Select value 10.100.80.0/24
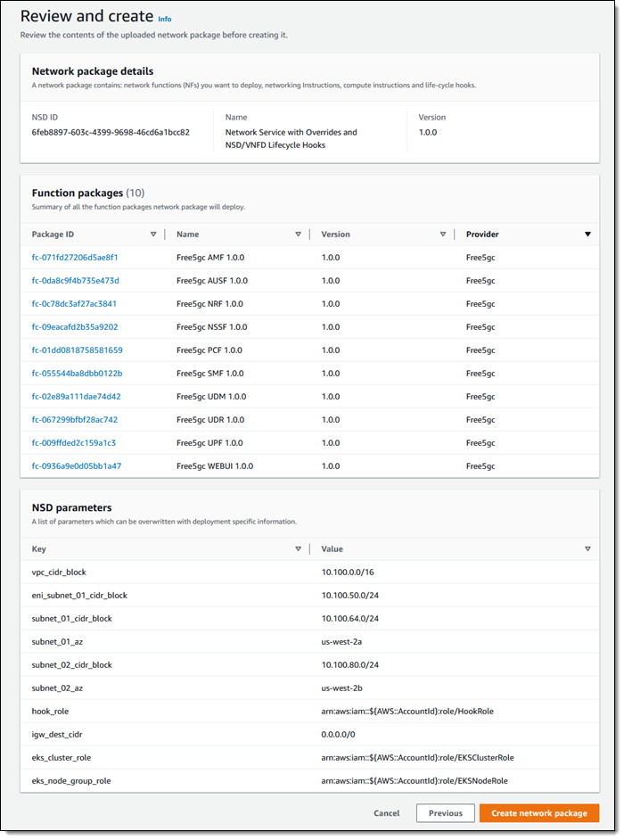This screenshot has height=840, width=624. pos(349,665)
